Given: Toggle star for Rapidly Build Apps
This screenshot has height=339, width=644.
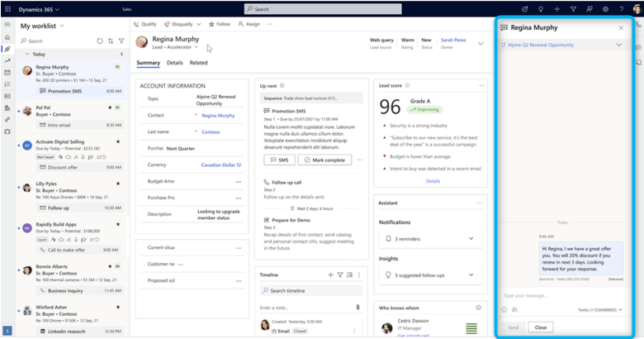Looking at the screenshot, I should click(x=118, y=224).
